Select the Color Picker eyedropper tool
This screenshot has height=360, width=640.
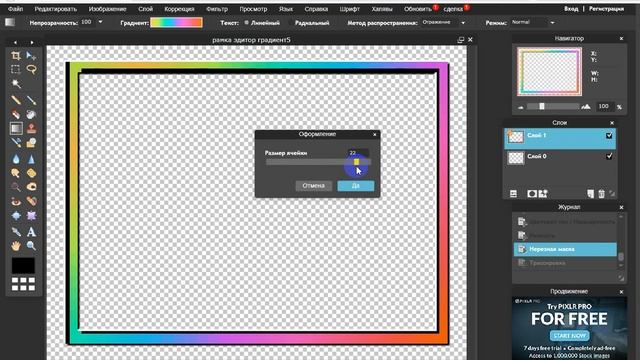pos(16,232)
